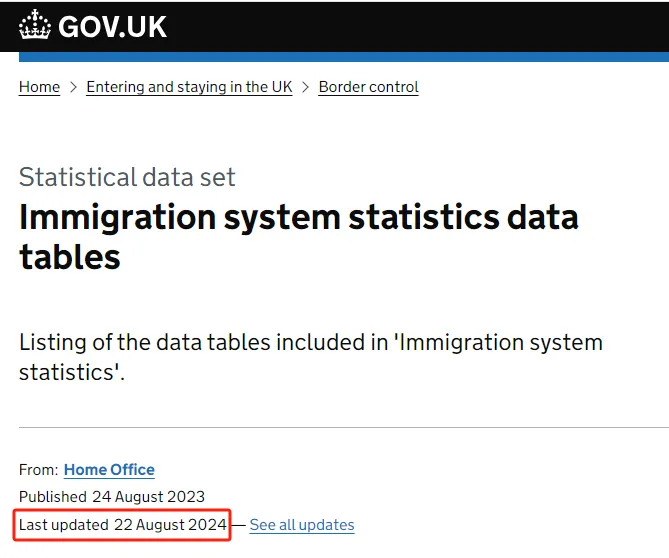Click empty black header area right of GOV.UK
Viewport: 669px width, 558px height.
(x=418, y=26)
